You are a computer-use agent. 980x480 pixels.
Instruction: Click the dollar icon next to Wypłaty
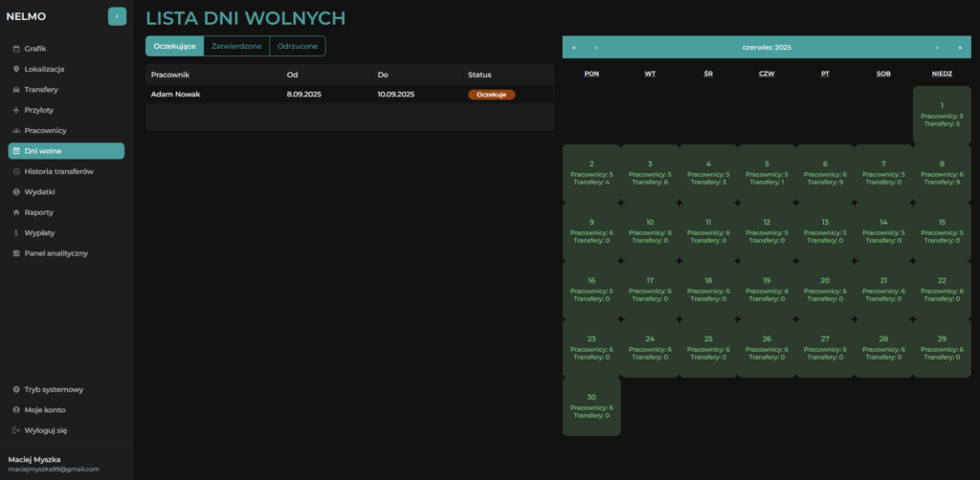coord(16,232)
